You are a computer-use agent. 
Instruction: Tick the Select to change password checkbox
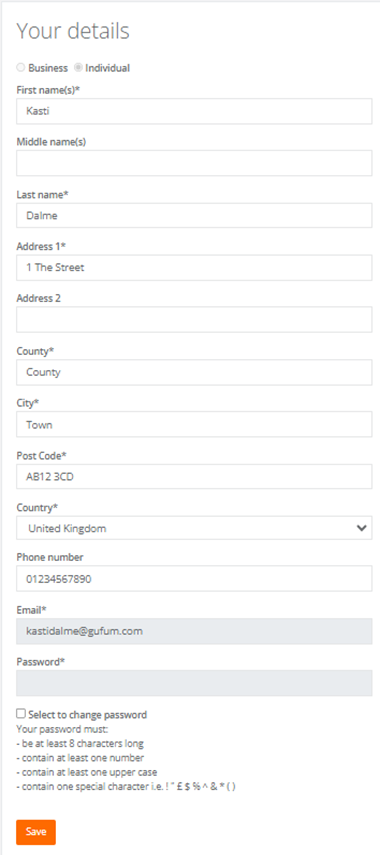pos(21,713)
